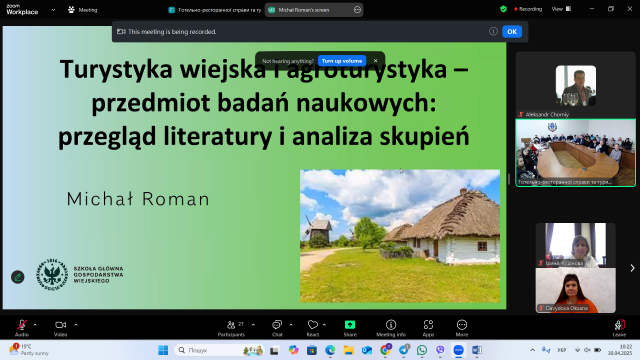Expand audio settings arrow next to Audio
The image size is (640, 360).
point(35,325)
